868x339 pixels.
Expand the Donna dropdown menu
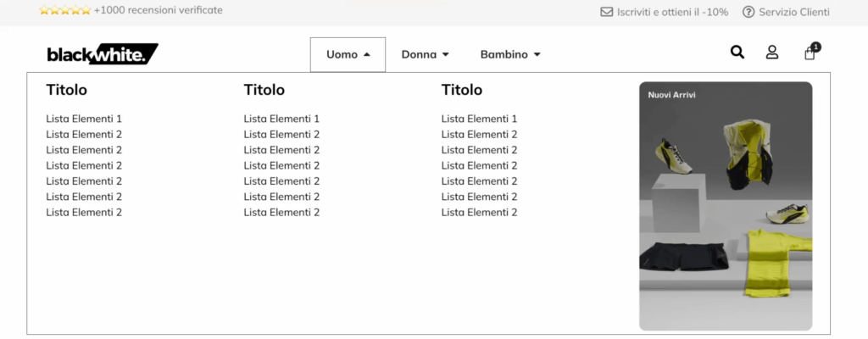coord(425,54)
